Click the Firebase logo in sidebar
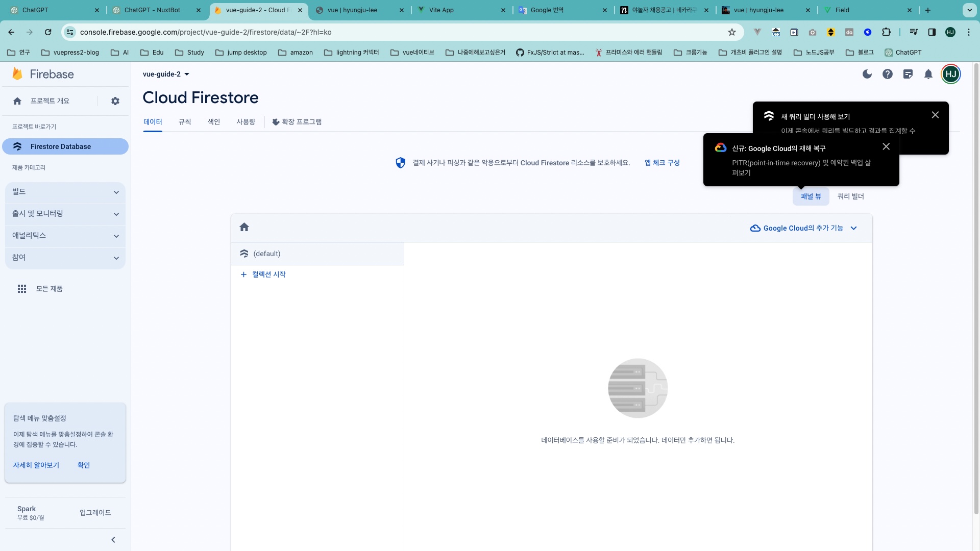The height and width of the screenshot is (551, 980). (x=43, y=74)
